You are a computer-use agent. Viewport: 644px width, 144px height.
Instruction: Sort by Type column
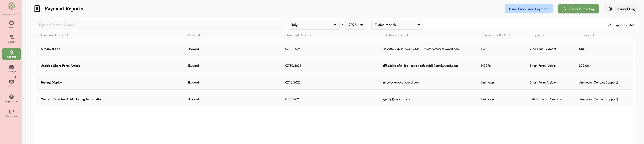(539, 35)
